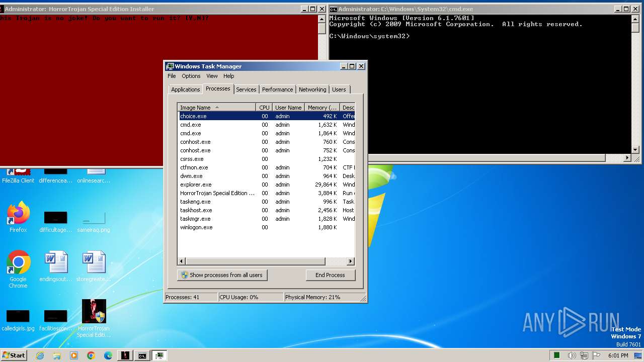Launch Google Chrome from the desktop
Image resolution: width=644 pixels, height=362 pixels.
[x=18, y=269]
